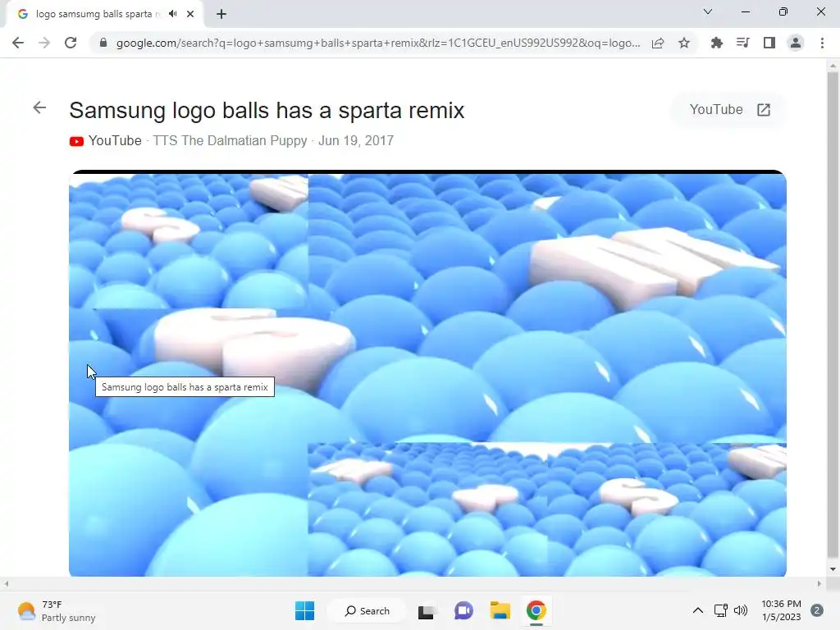
Task: Open the Chrome extensions puzzle icon
Action: (716, 43)
